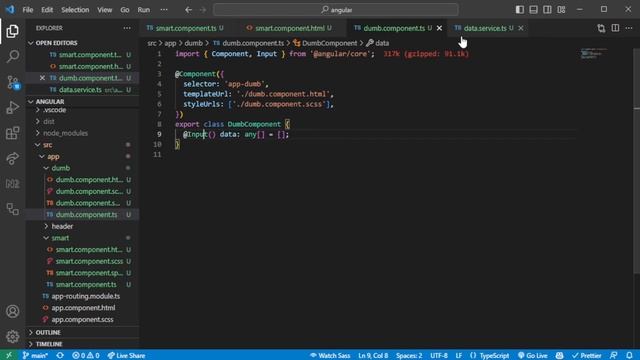Image resolution: width=640 pixels, height=360 pixels.
Task: Click the command center search box
Action: [336, 10]
